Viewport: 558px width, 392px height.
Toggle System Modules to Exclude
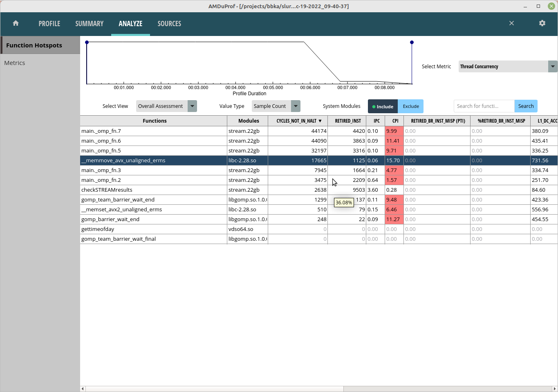411,106
